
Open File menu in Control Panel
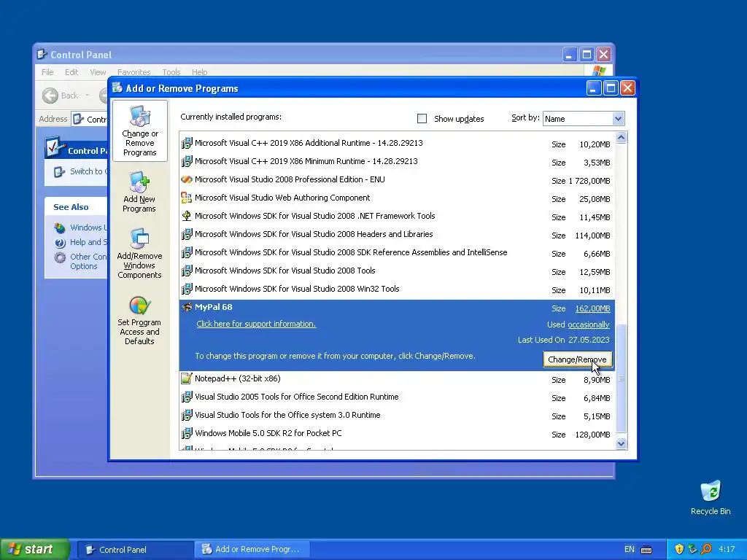click(x=47, y=72)
